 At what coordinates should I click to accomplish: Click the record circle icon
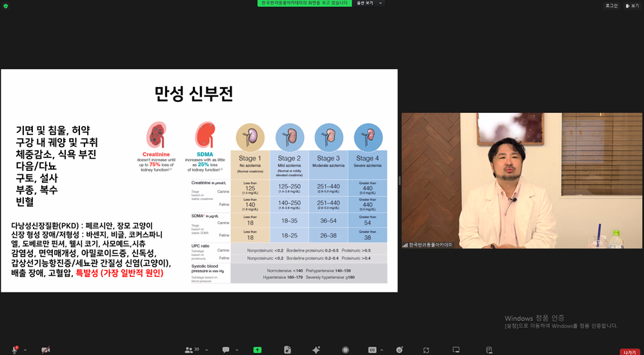point(345,350)
